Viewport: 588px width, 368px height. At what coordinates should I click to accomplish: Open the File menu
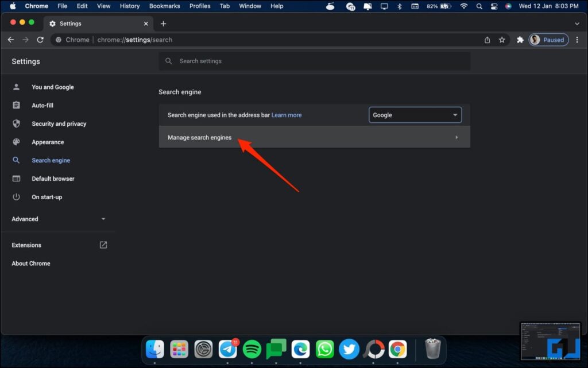62,6
